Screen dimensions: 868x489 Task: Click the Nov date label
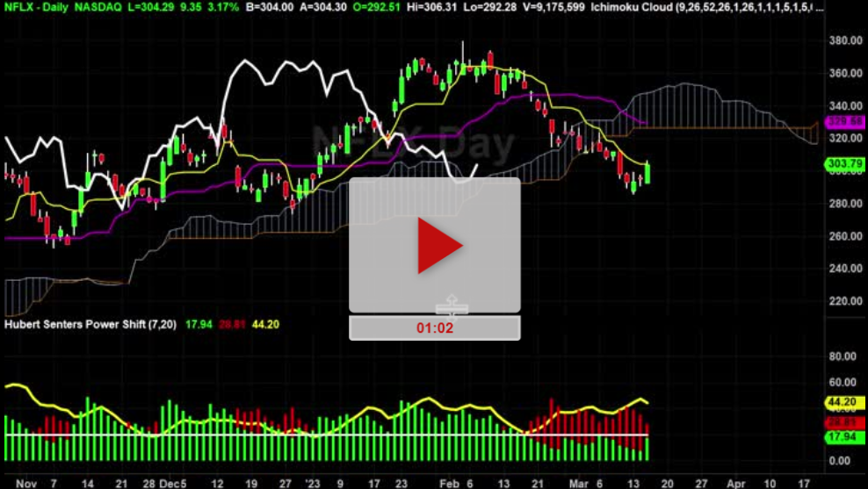coord(26,484)
